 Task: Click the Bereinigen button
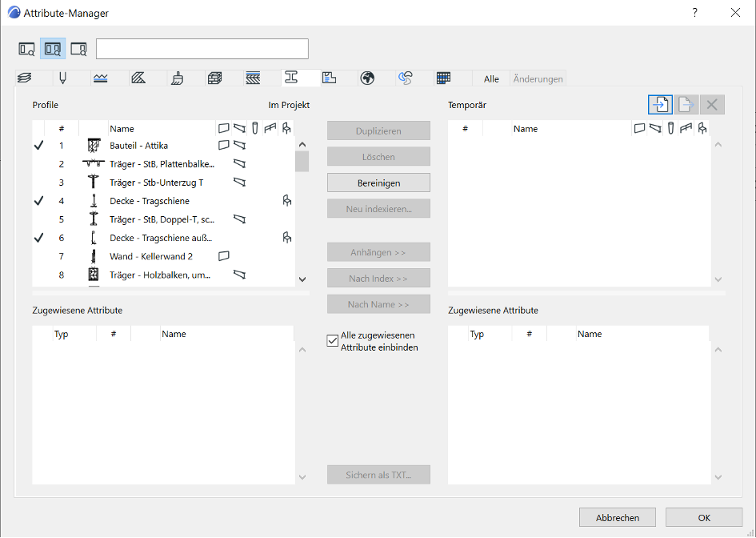378,183
